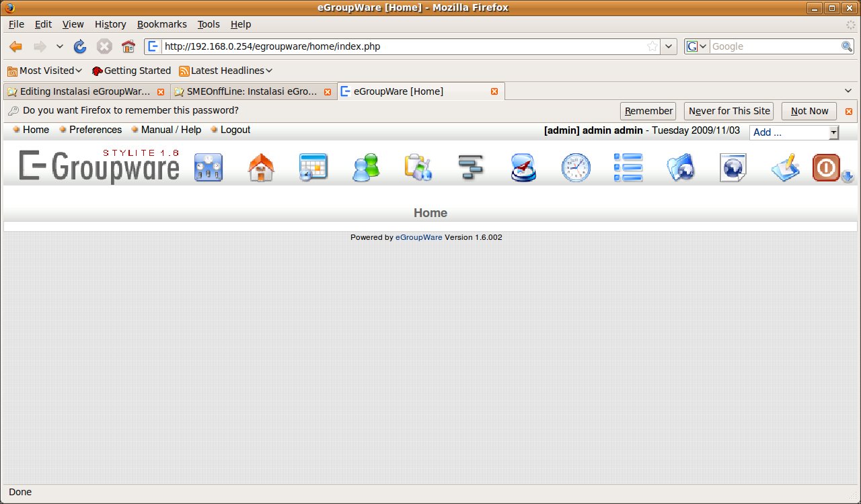Screen dimensions: 861x504
Task: Switch to the Editing Instalasi eGroupWare tab
Action: pos(86,91)
